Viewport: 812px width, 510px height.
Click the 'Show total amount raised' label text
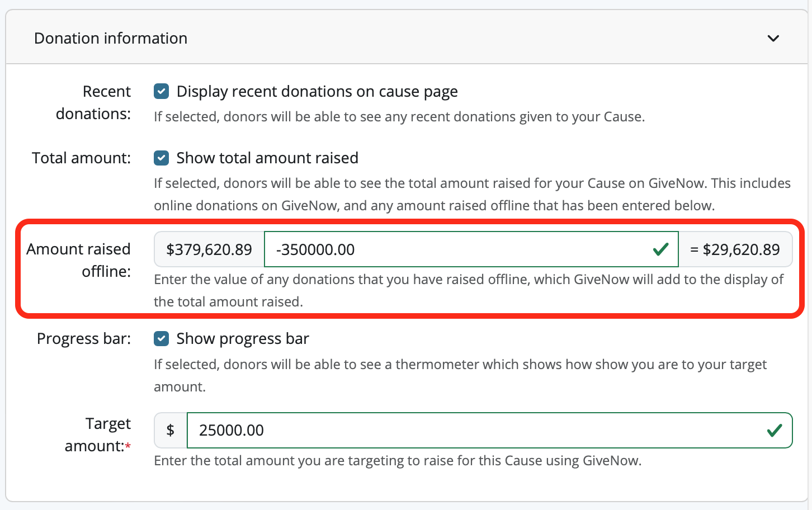[267, 158]
